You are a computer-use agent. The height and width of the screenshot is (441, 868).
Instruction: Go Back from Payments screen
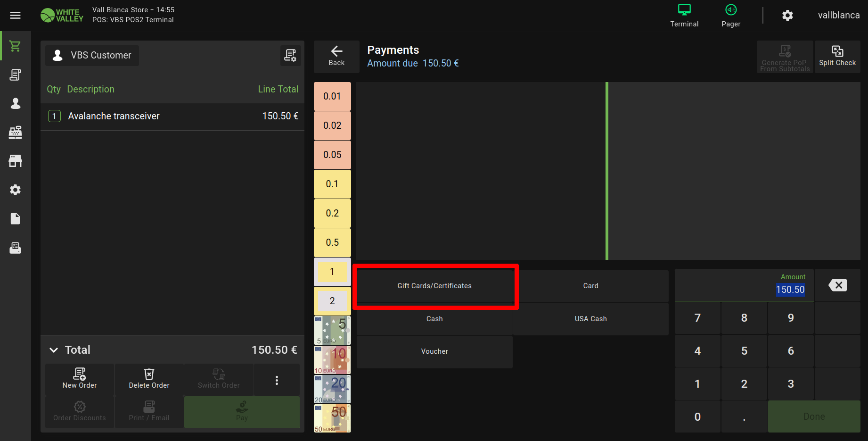336,57
